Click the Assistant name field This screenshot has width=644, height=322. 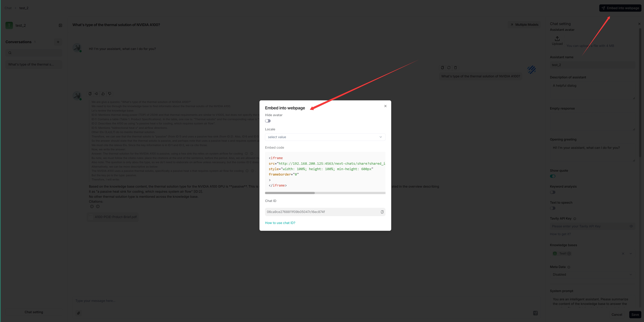coord(592,65)
